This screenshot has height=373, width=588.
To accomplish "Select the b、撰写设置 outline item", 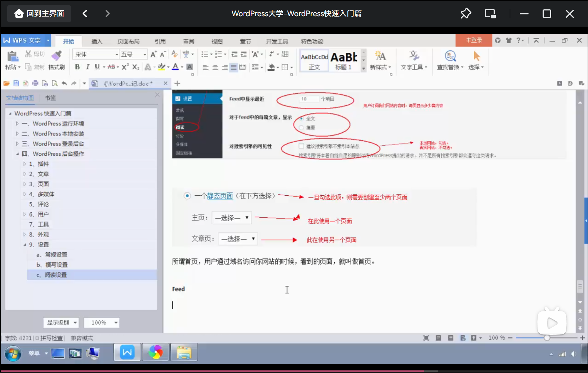I will click(x=52, y=265).
